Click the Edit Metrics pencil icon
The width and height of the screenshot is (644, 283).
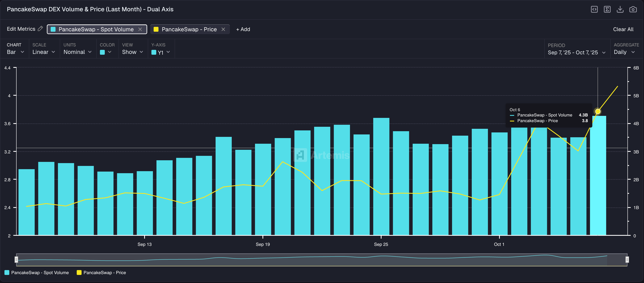click(x=40, y=29)
